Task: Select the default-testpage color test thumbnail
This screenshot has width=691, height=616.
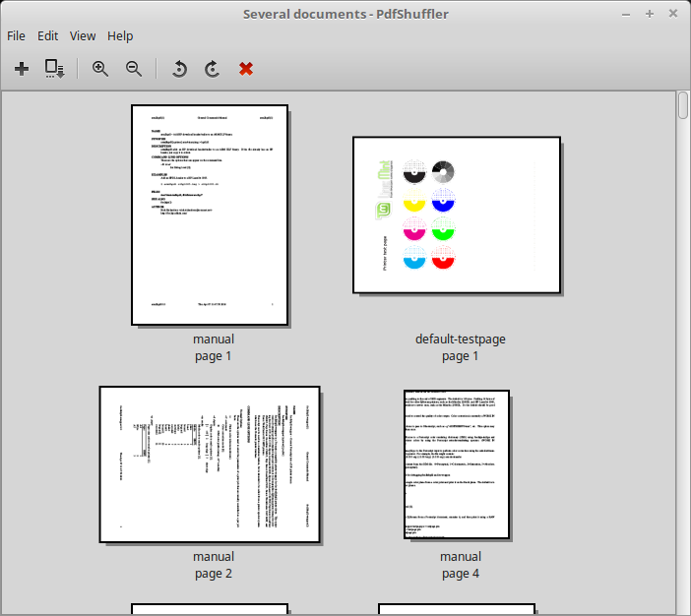Action: [x=457, y=215]
